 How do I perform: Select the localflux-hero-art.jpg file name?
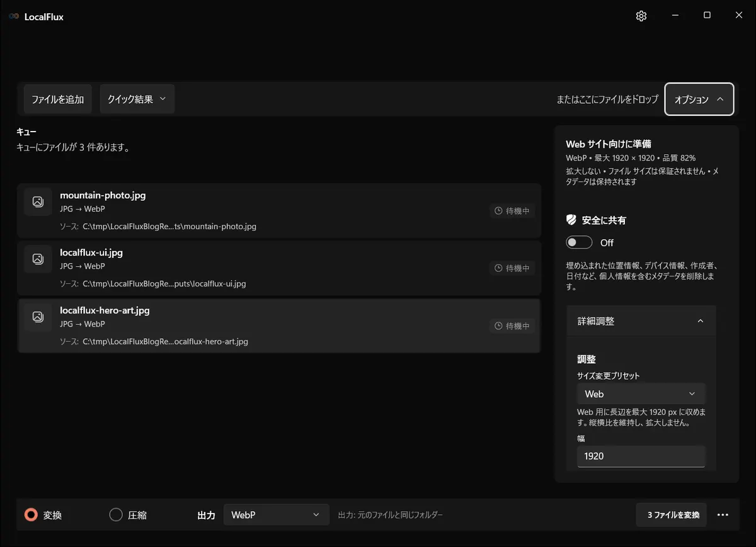105,310
